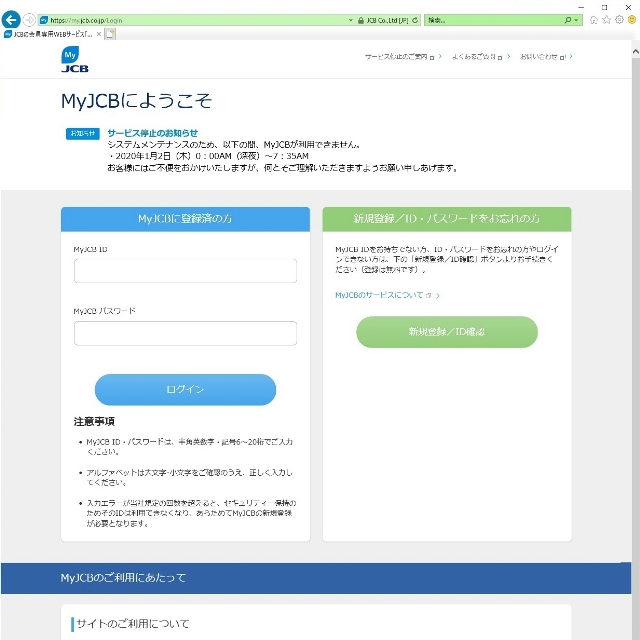Screen dimensions: 640x640
Task: Click the MyJCBに登録済の方 panel header
Action: 185,219
